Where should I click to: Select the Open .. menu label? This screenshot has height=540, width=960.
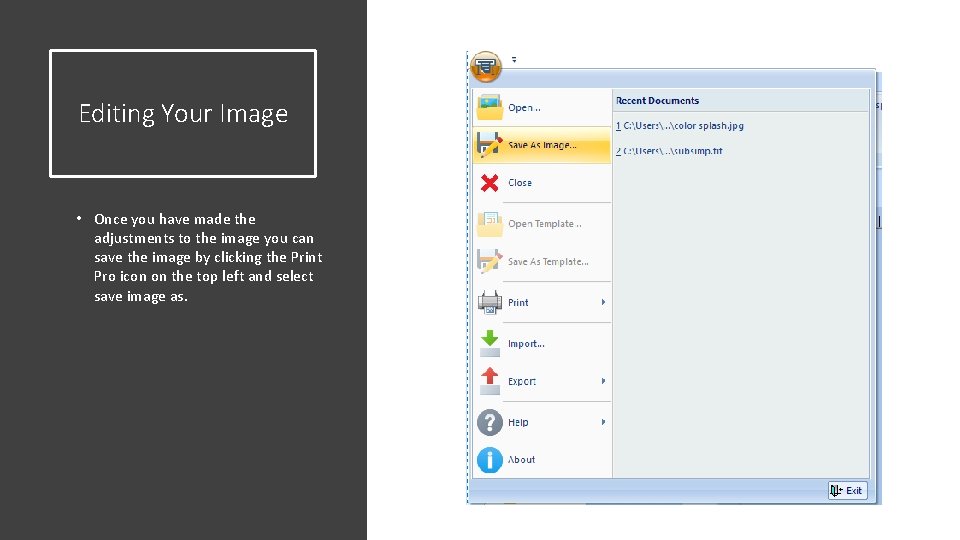point(524,108)
